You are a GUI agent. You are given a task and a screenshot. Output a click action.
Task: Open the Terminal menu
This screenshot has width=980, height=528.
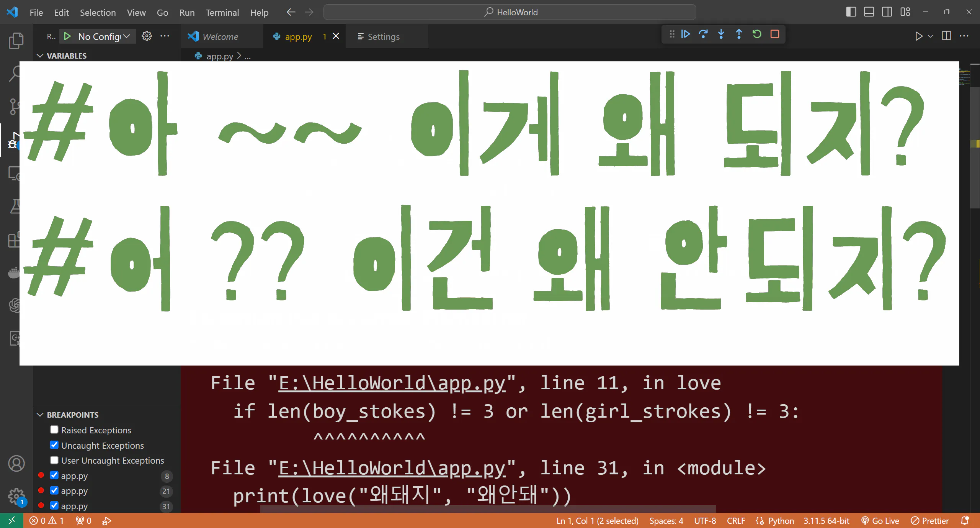[x=222, y=13]
